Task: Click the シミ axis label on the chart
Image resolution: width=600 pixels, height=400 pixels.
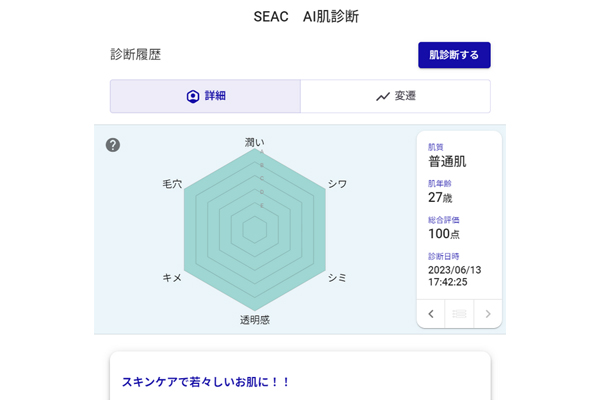Action: pos(338,277)
